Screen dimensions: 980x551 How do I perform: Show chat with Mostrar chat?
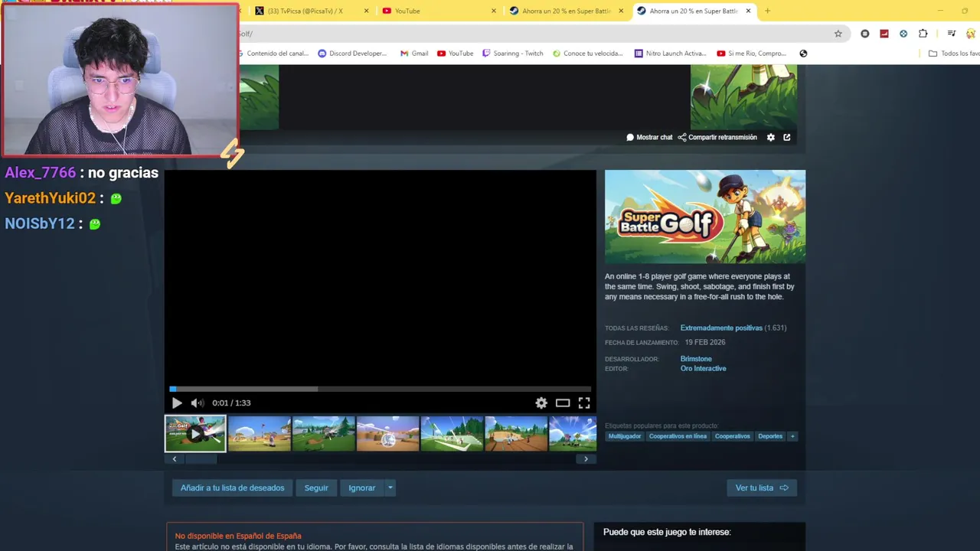click(x=649, y=137)
